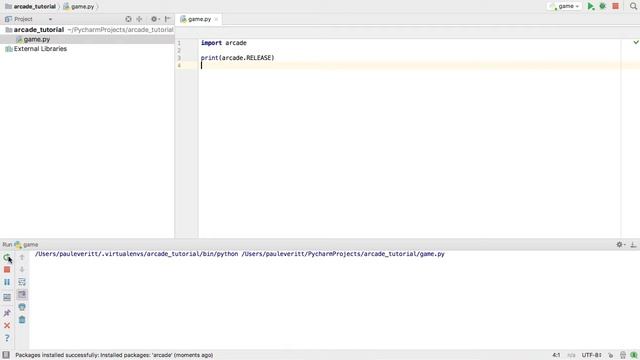
Task: Pin the Run tab
Action: [x=7, y=313]
